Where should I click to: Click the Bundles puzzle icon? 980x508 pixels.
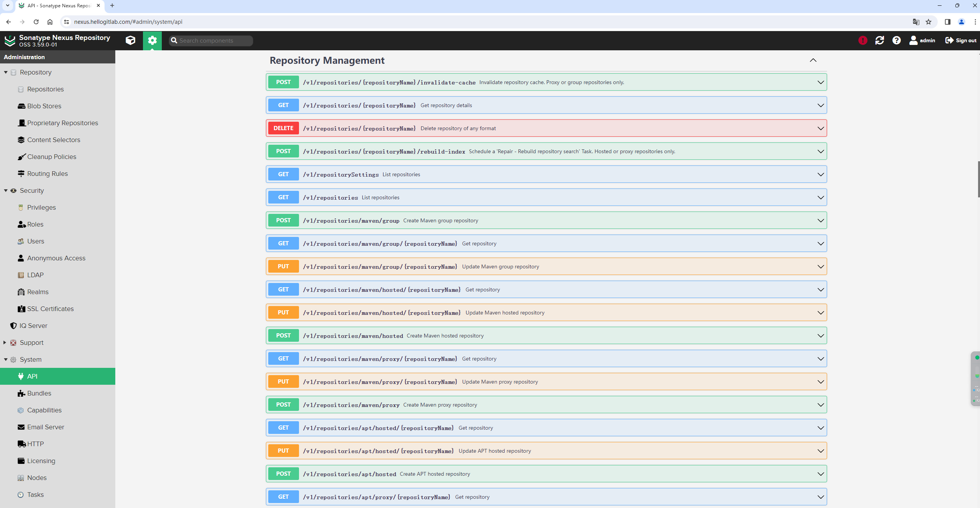(22, 393)
